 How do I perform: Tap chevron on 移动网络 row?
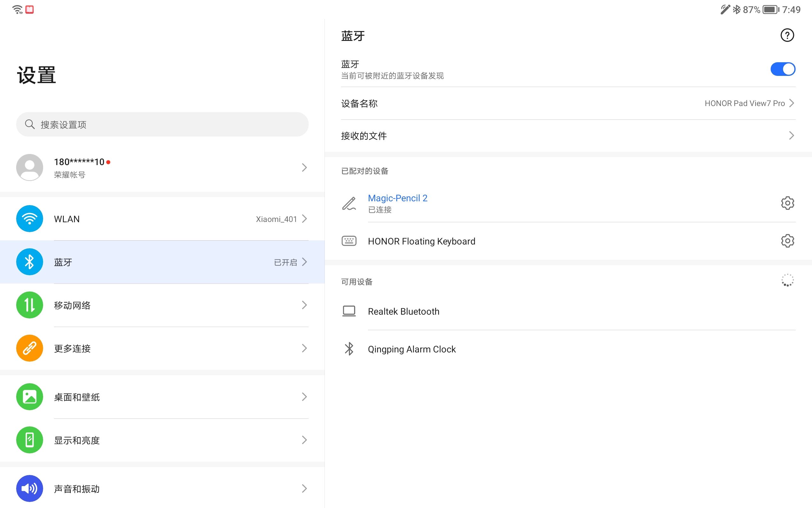coord(304,305)
